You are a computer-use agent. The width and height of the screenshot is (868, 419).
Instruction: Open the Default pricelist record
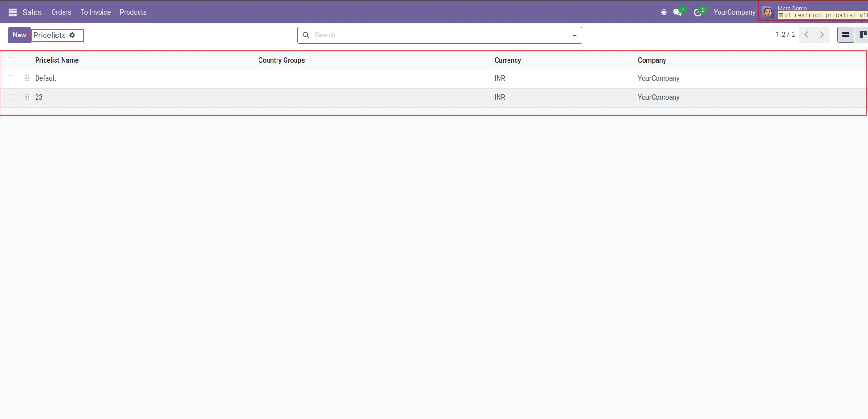click(x=46, y=78)
